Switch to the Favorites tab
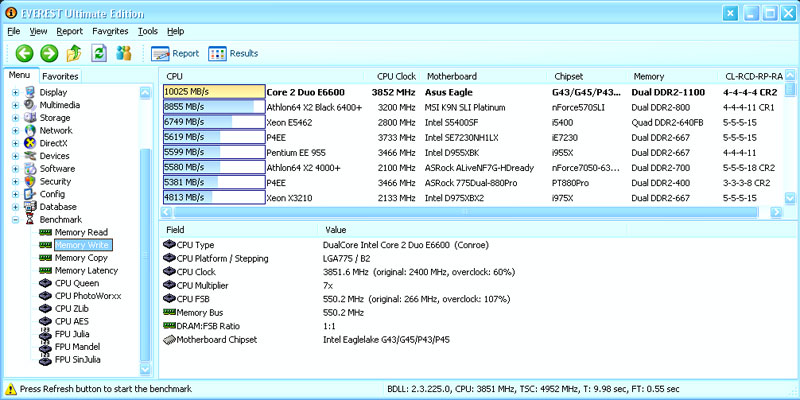Image resolution: width=800 pixels, height=400 pixels. tap(60, 77)
